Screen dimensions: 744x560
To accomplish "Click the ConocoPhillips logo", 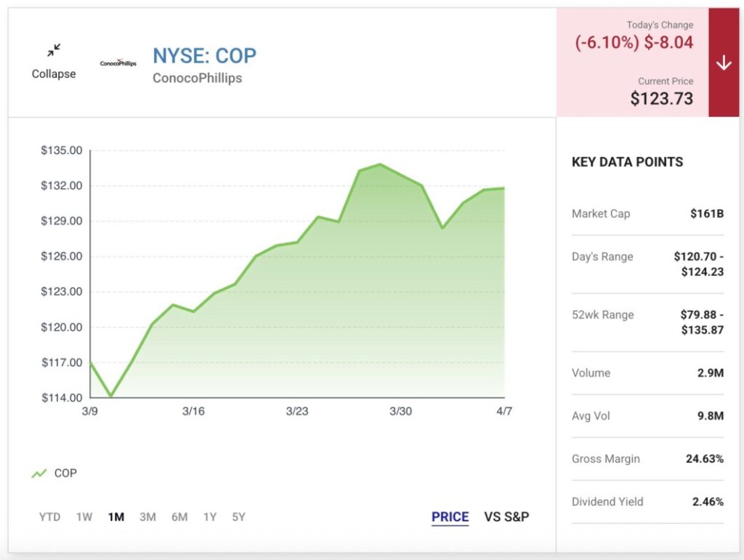I will (x=118, y=63).
